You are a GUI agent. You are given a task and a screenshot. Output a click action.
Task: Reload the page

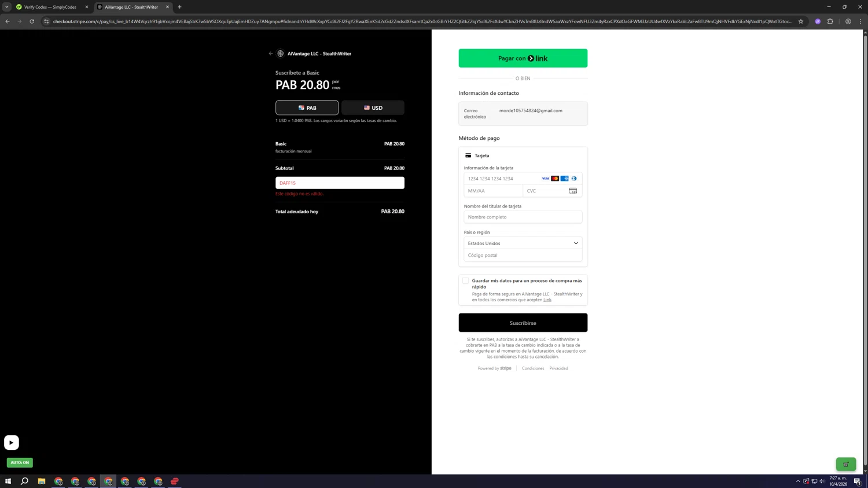(32, 21)
